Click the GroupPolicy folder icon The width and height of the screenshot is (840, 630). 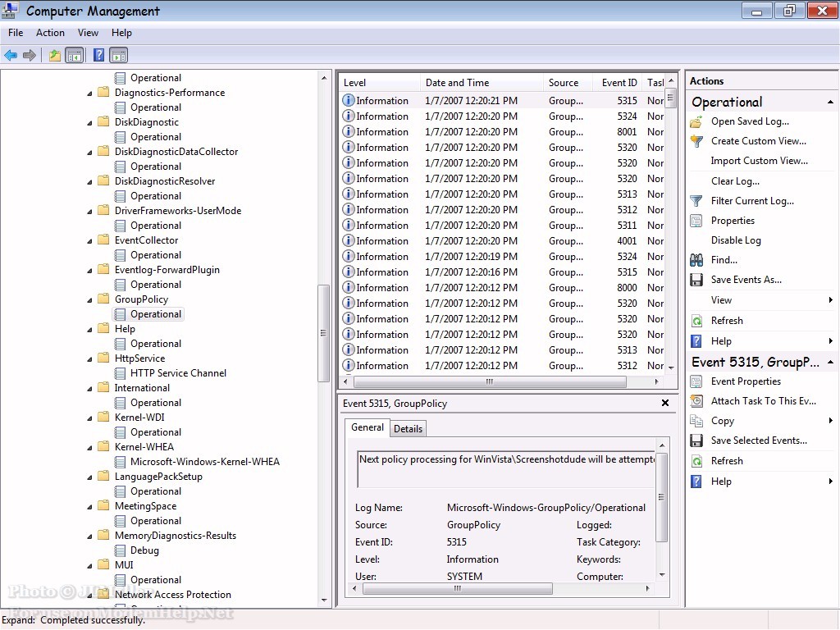pos(103,299)
